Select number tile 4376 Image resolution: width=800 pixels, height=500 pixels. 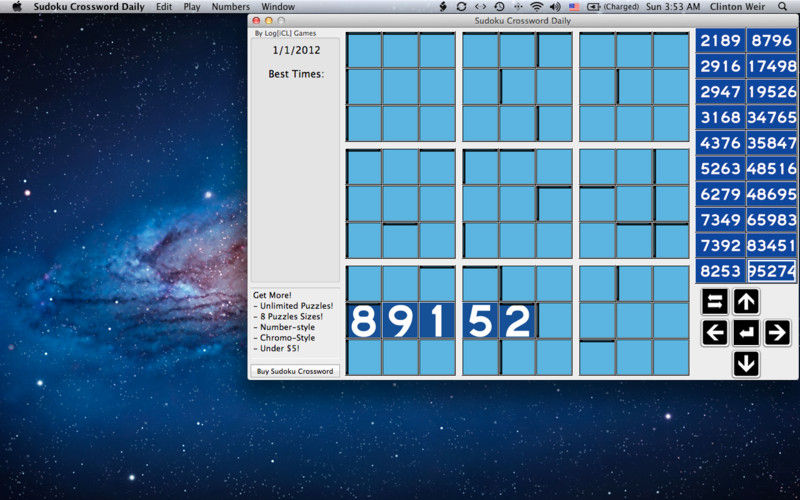(x=720, y=143)
